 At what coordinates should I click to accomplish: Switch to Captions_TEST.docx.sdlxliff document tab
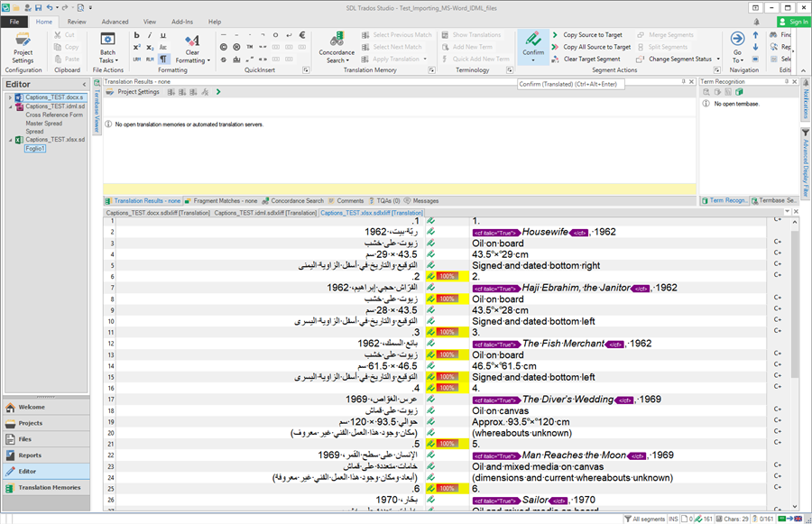coord(158,213)
